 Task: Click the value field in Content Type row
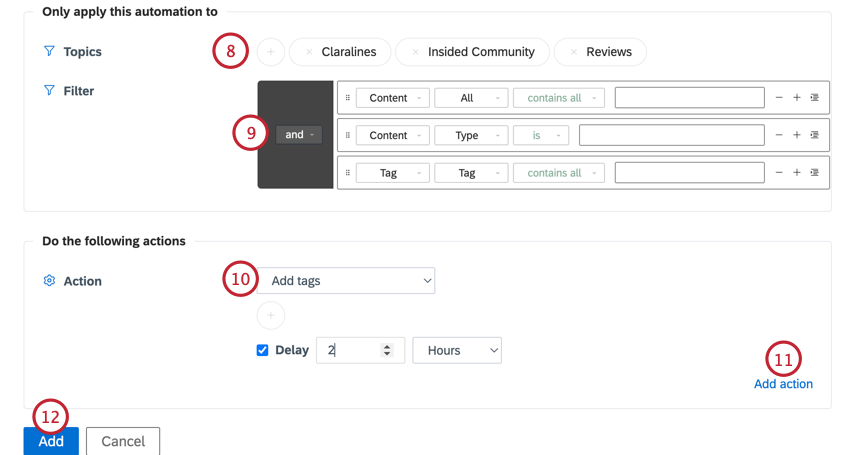tap(672, 136)
